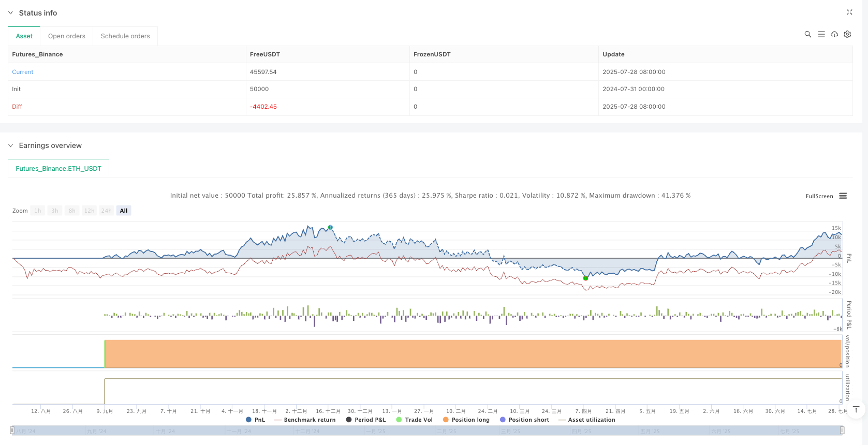Viewport: 868px width, 445px height.
Task: Click the expand arrows icon at top right
Action: [849, 12]
